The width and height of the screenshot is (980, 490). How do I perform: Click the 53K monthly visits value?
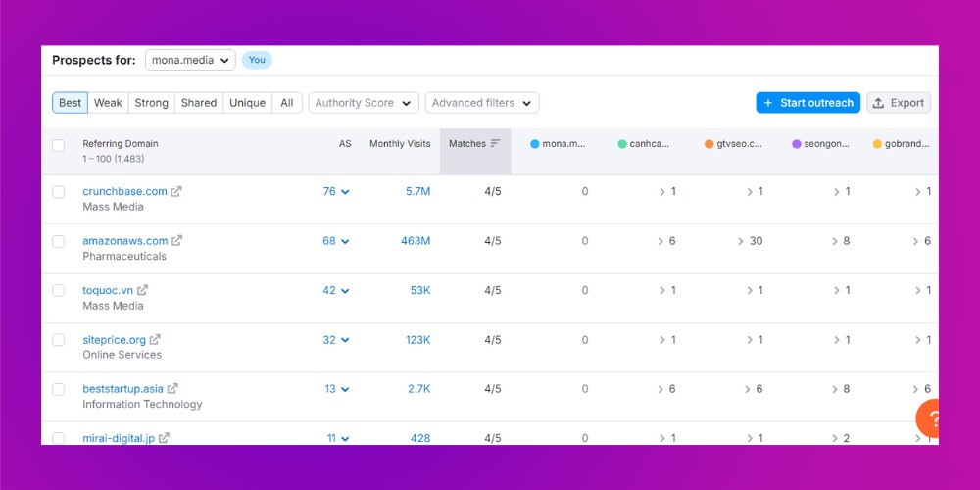click(x=420, y=290)
